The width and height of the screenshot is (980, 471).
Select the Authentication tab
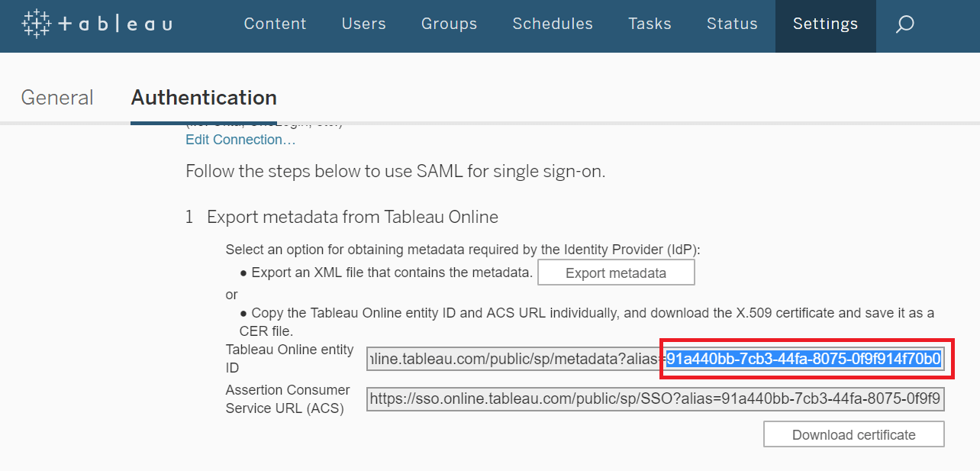(204, 98)
